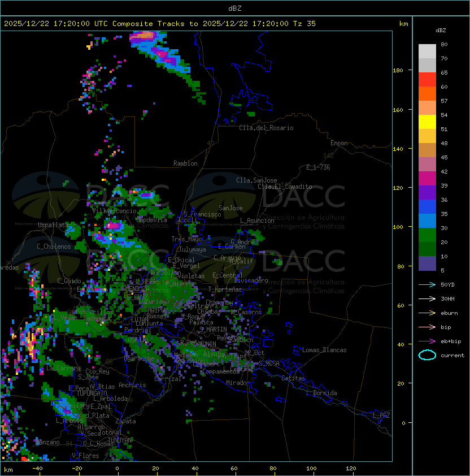Click the yellow eburn arrow icon
Viewport: 470px width, 476px height.
click(427, 313)
